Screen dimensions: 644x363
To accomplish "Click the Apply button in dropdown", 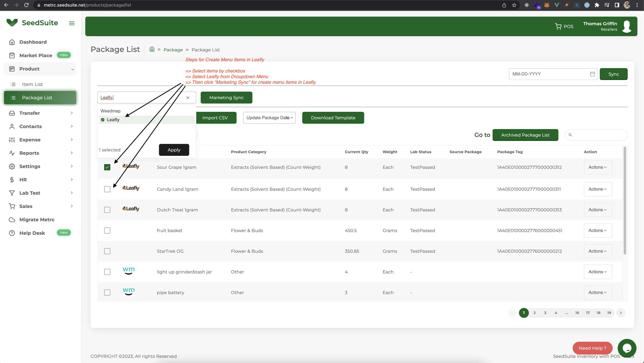I will tap(174, 150).
